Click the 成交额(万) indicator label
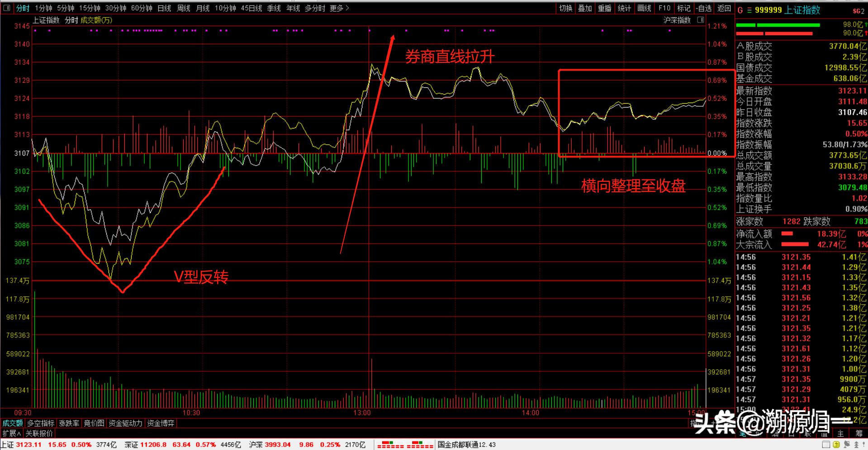 96,20
